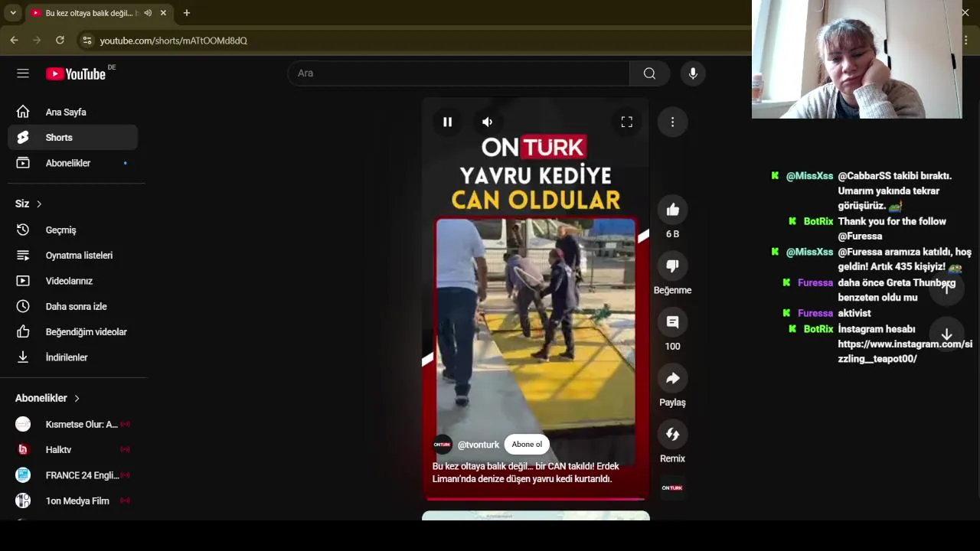980x551 pixels.
Task: Start voice search with the microphone icon
Action: click(693, 73)
